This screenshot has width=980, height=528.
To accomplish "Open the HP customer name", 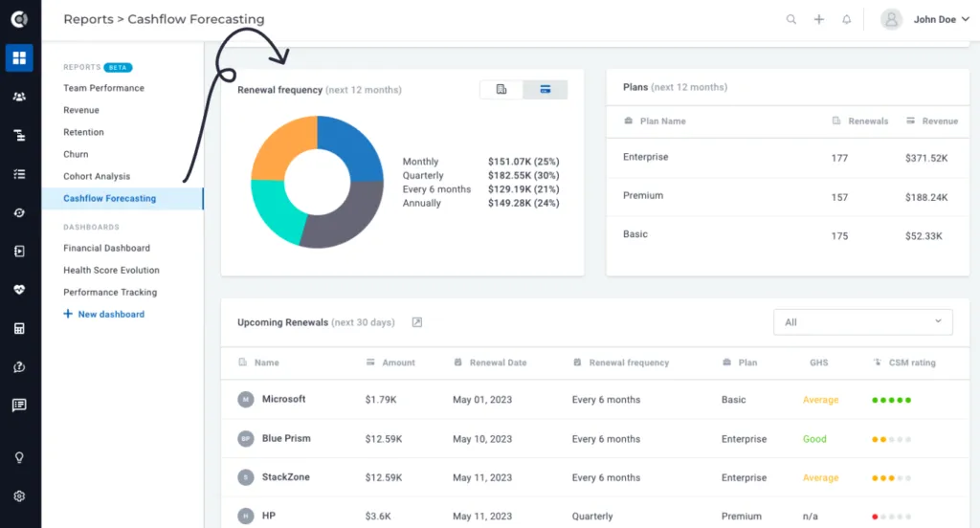I will [269, 517].
